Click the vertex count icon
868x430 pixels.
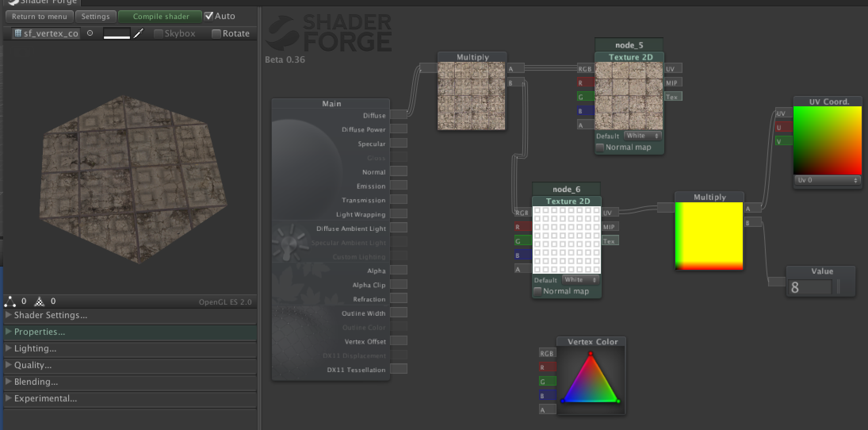(x=10, y=301)
